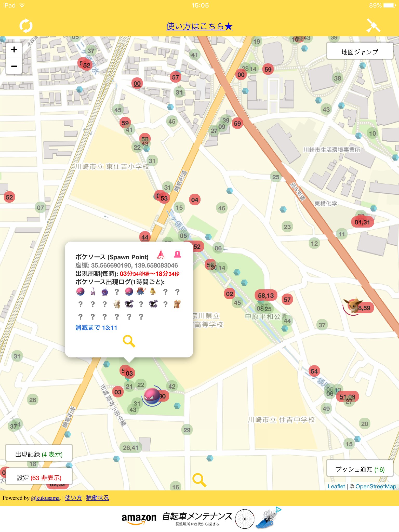Zoom in the map with plus button
The image size is (399, 532).
pyautogui.click(x=14, y=49)
